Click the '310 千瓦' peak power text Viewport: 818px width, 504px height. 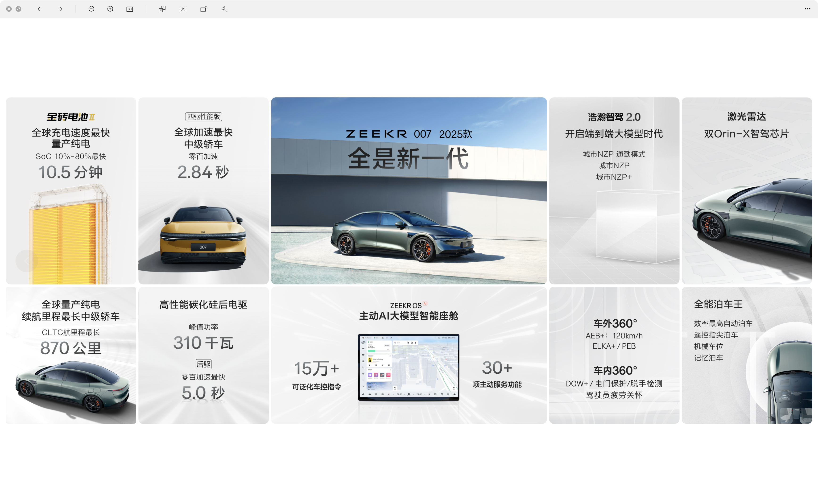(x=203, y=343)
